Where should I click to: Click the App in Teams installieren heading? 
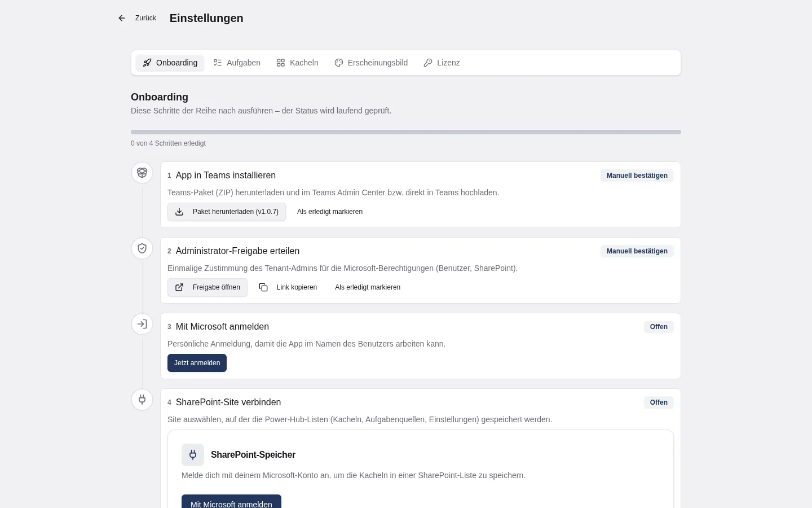click(x=226, y=176)
